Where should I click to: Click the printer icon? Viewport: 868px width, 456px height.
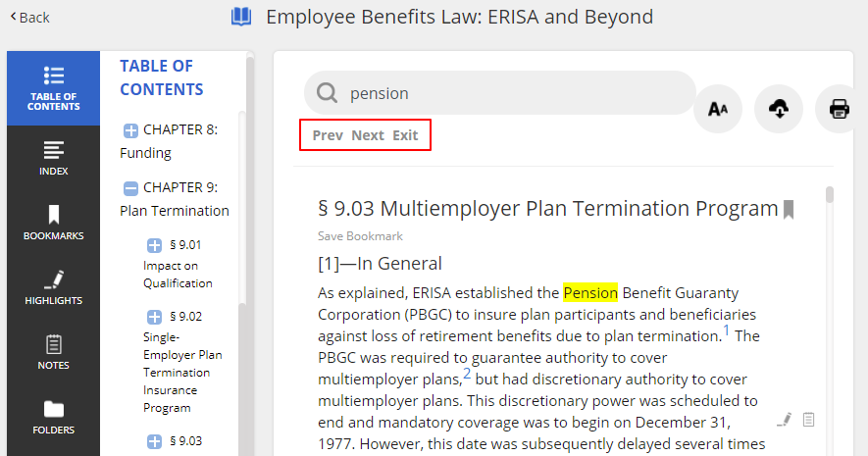point(839,109)
